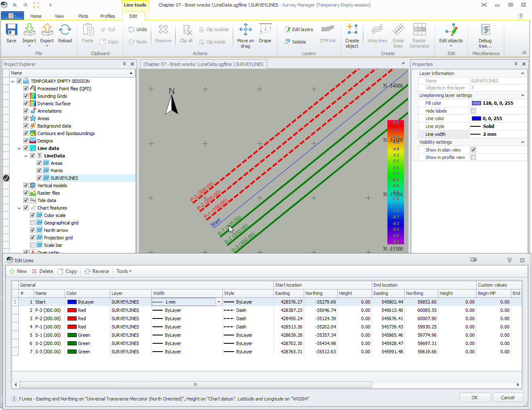The width and height of the screenshot is (532, 410).
Task: Click the Reload icon
Action: tap(65, 33)
